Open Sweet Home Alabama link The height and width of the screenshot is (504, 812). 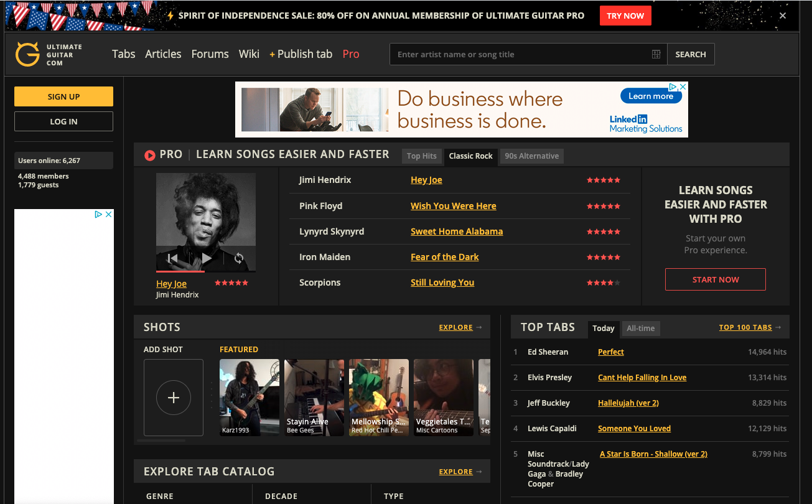pos(457,231)
